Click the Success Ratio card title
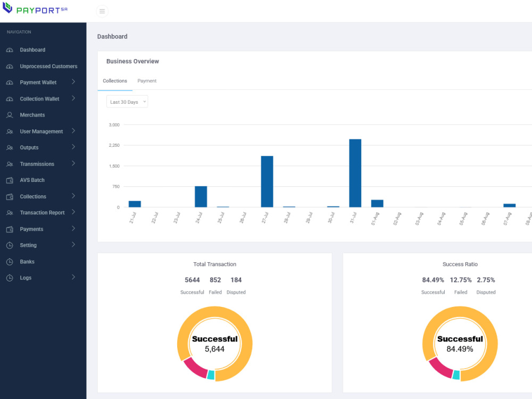 pyautogui.click(x=460, y=264)
